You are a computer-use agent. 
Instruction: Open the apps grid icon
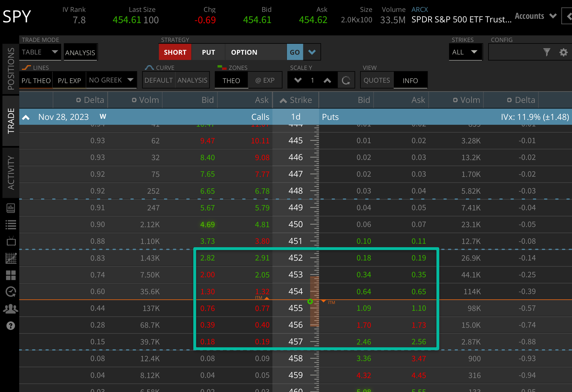tap(10, 275)
